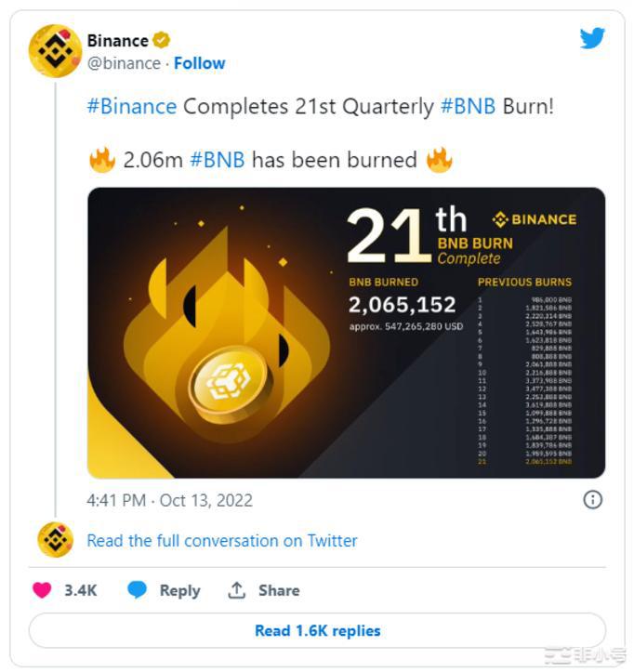Click the @binance handle
634x672 pixels.
(124, 63)
